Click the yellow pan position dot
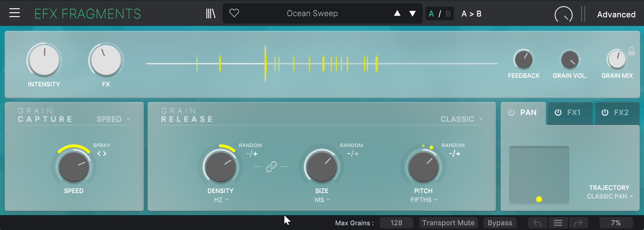Image resolution: width=644 pixels, height=230 pixels. pyautogui.click(x=539, y=199)
